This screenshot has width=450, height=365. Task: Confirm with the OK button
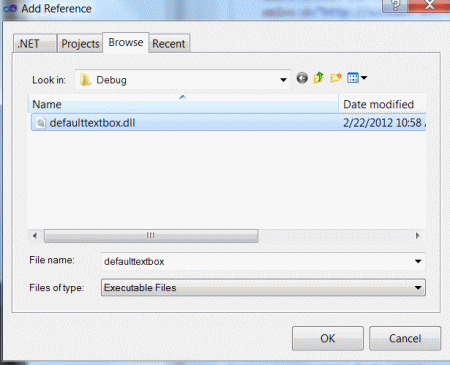(328, 338)
